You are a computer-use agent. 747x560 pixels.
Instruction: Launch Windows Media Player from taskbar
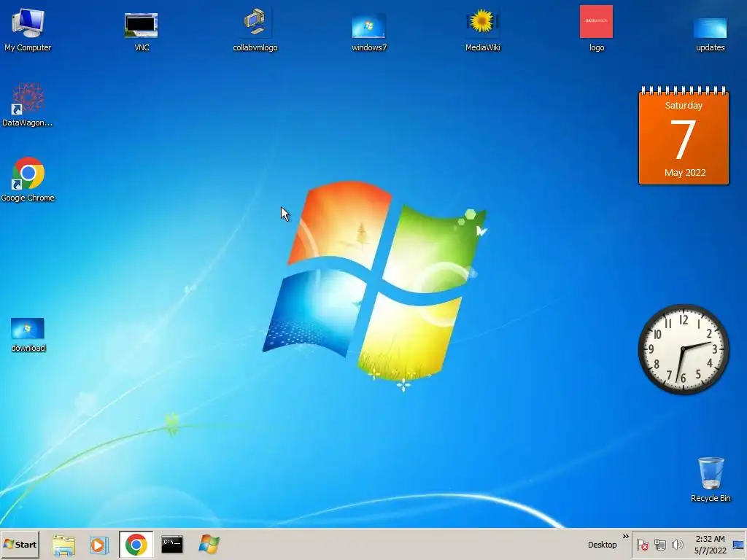99,545
